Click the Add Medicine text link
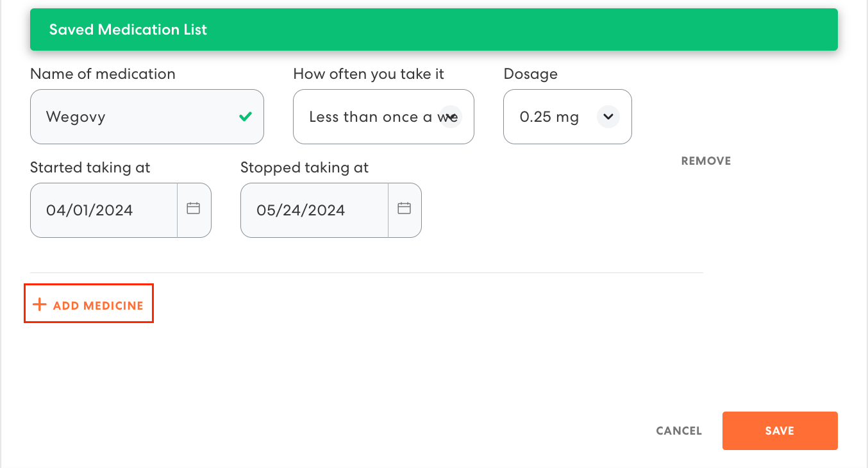Screen dimensions: 868x468 point(98,306)
